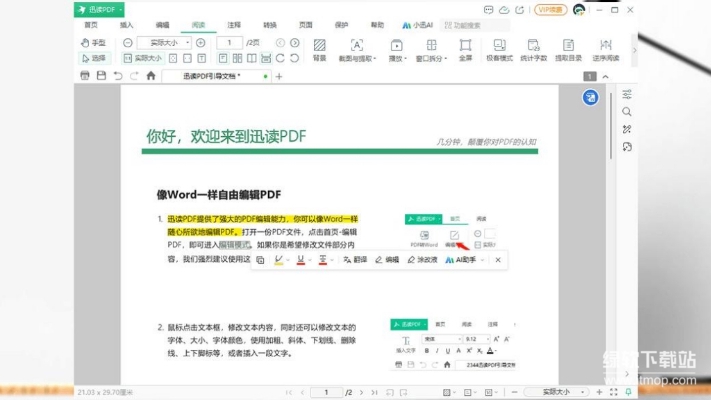Switch to the 转换 convert tab
711x400 pixels.
(x=270, y=25)
